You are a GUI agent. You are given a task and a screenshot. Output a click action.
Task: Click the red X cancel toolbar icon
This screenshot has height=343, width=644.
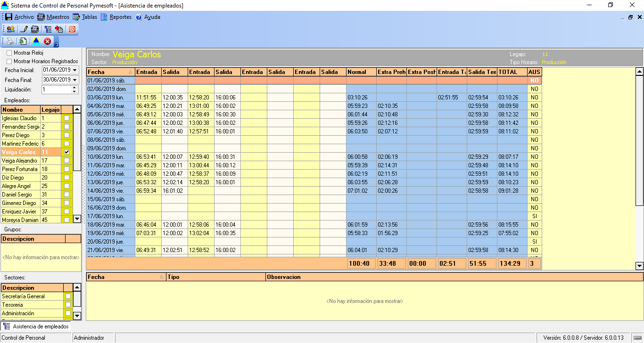point(47,41)
